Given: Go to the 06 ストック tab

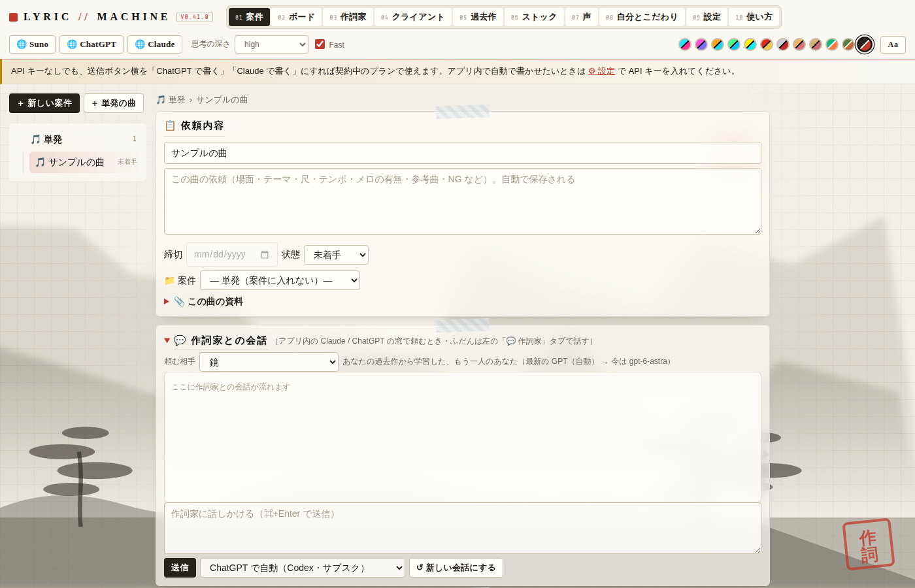Looking at the screenshot, I should (534, 17).
